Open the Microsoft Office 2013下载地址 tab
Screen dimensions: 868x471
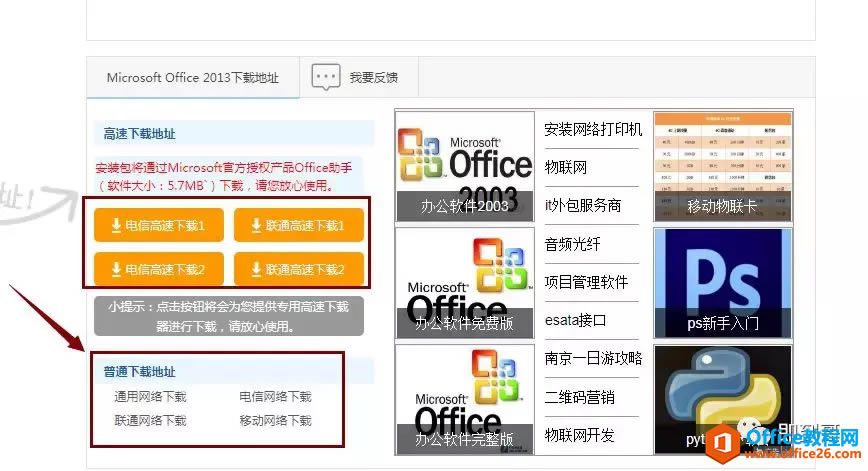coord(193,77)
